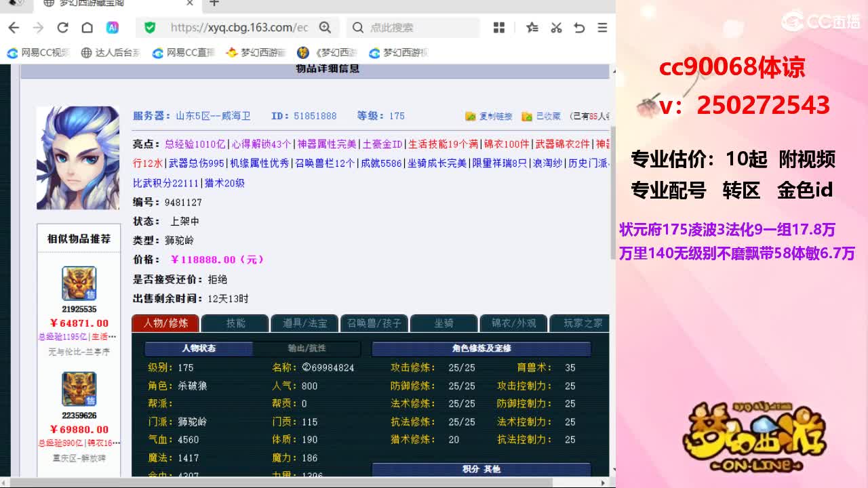Click the 召唤兽栏12个 highlight
The image size is (868, 488).
[x=325, y=163]
